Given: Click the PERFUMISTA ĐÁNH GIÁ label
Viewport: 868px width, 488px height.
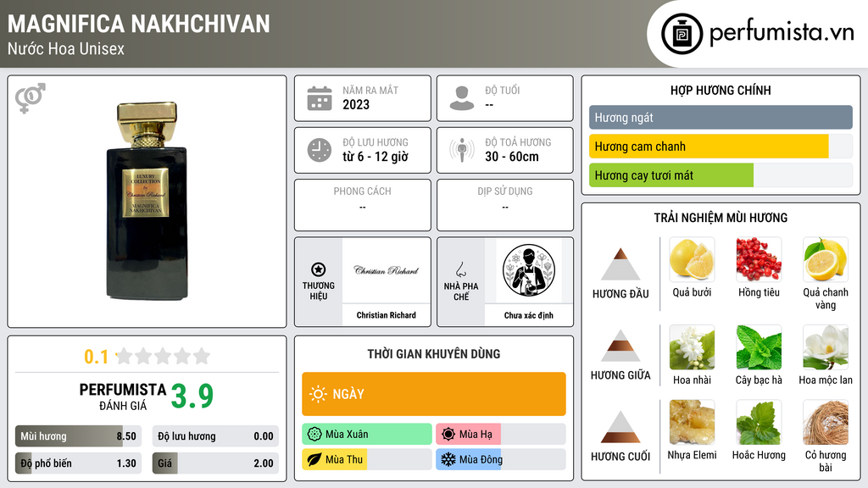Looking at the screenshot, I should (123, 397).
